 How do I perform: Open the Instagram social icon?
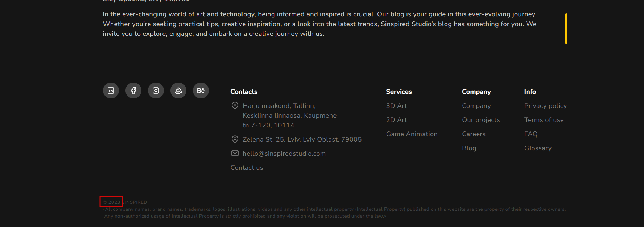click(156, 91)
